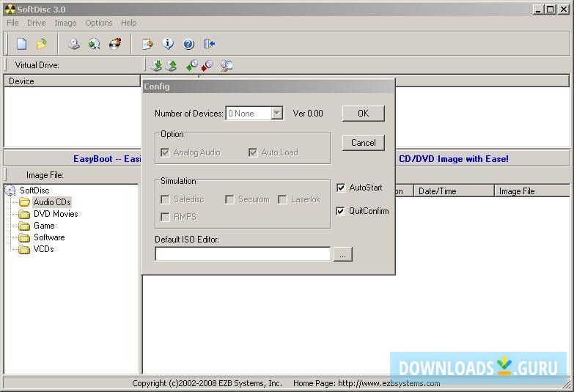This screenshot has width=574, height=392.
Task: Click the disc with red right arrow icon
Action: point(207,65)
